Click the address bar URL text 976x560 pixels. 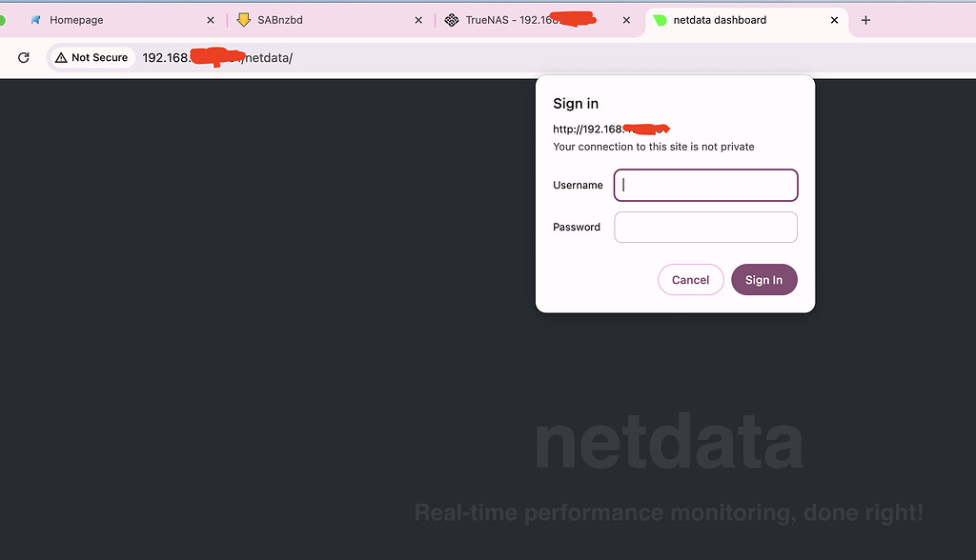tap(217, 58)
